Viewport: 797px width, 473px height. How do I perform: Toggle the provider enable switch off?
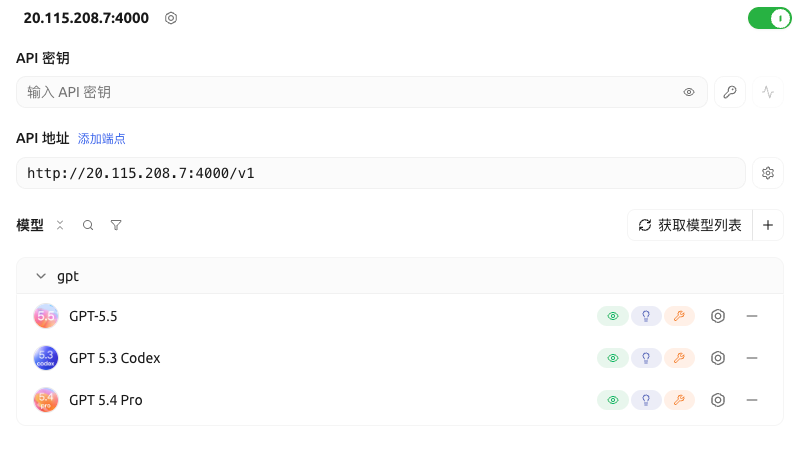(770, 18)
